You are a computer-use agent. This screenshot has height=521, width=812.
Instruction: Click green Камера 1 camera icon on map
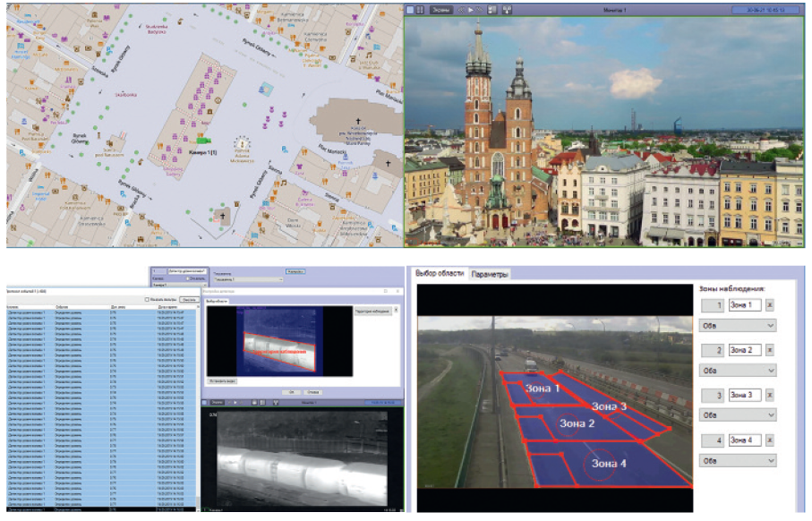click(202, 140)
